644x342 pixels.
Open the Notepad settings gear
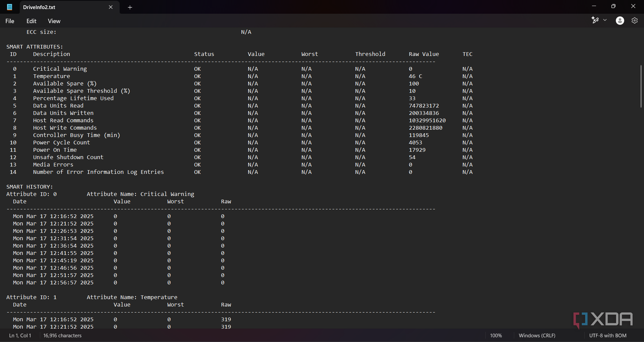[x=634, y=21]
